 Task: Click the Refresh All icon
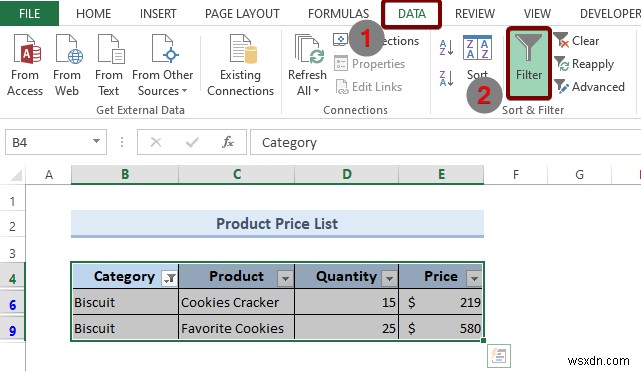(x=309, y=50)
